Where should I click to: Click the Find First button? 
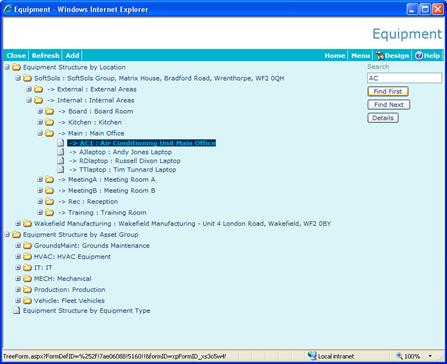388,91
